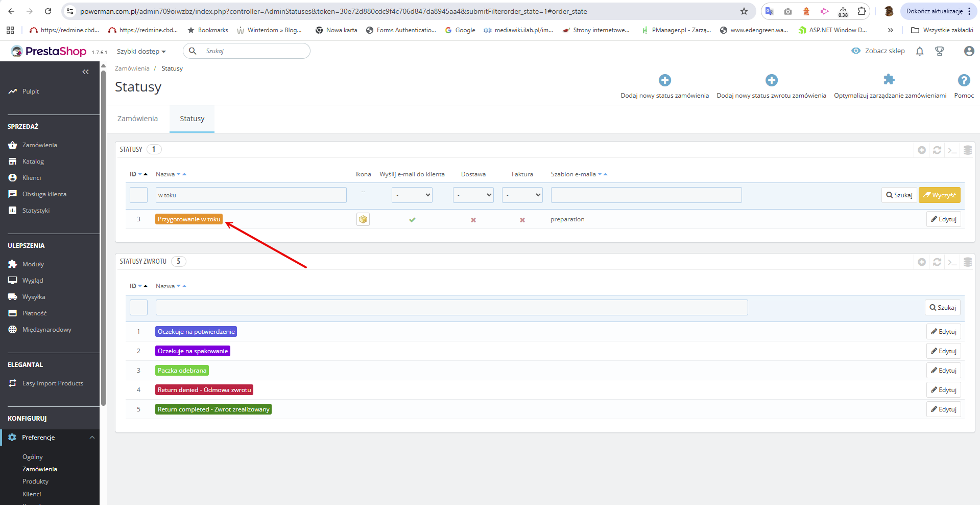
Task: Collapse the sidebar with double chevron icon
Action: (x=85, y=72)
